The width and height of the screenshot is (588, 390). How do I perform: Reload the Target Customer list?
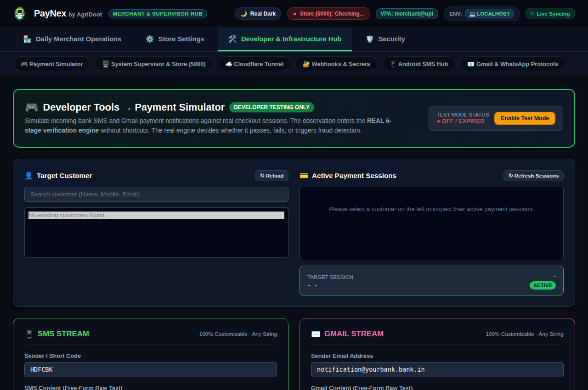[x=271, y=176]
